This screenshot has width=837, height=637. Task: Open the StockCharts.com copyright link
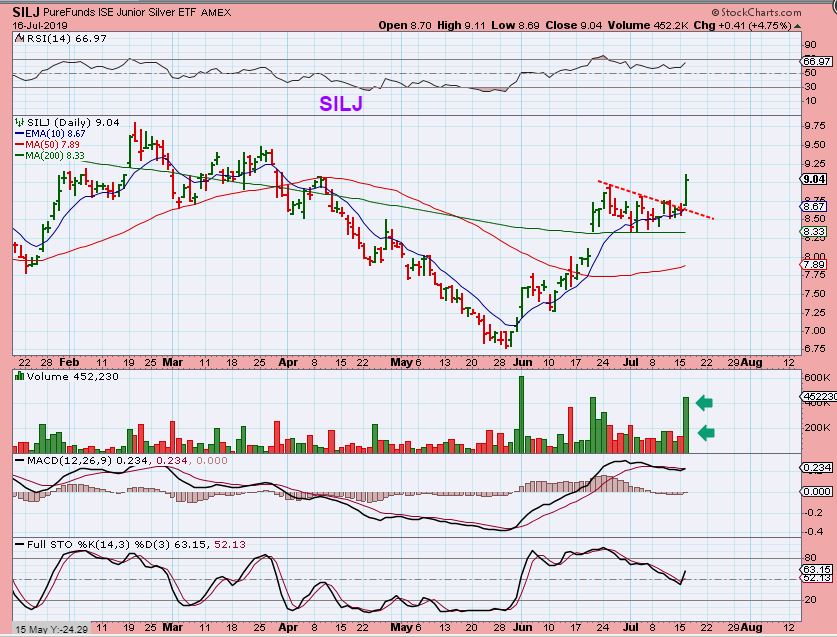tap(756, 12)
